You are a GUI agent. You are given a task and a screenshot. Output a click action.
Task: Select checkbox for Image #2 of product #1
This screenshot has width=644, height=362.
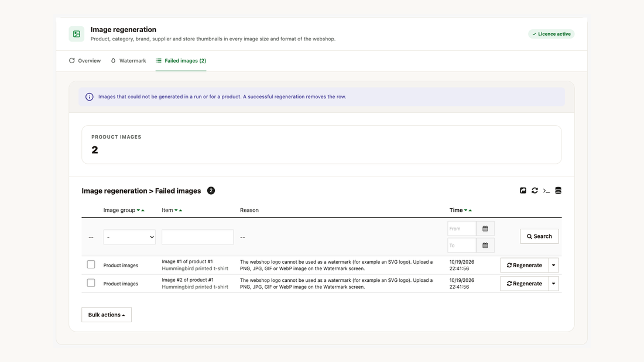point(91,283)
